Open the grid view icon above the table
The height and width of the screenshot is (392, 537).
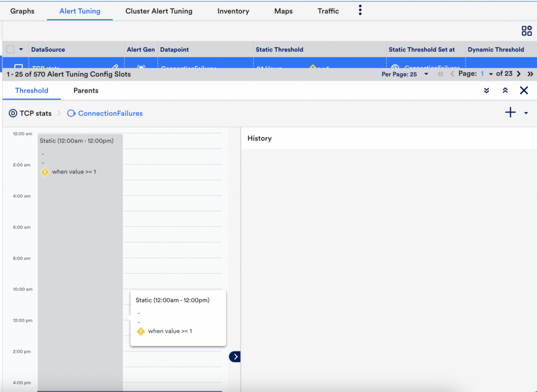[527, 31]
